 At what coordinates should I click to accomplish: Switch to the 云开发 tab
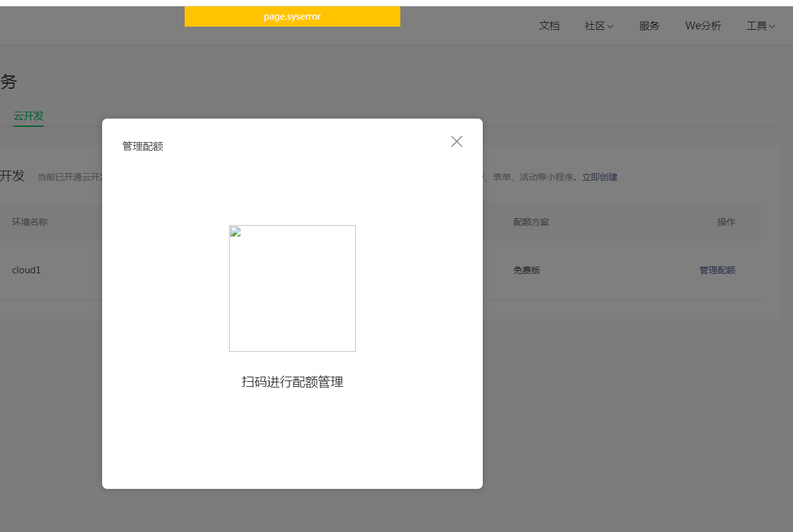29,116
